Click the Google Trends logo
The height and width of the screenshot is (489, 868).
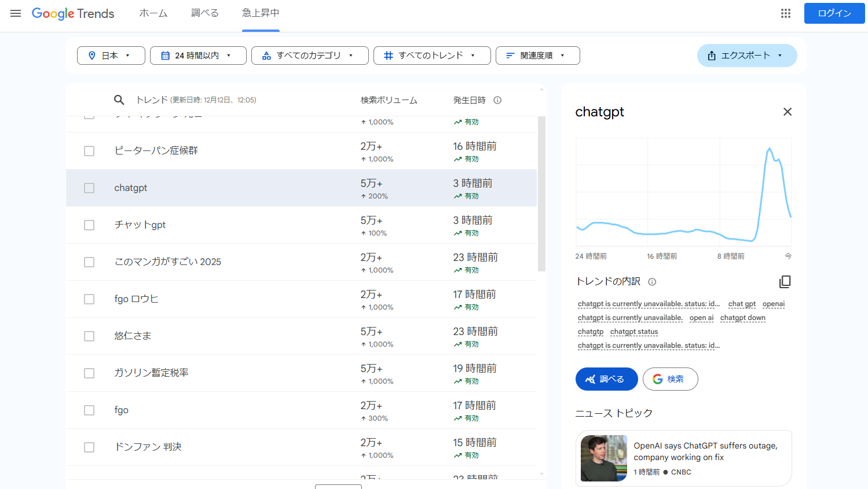[x=72, y=13]
